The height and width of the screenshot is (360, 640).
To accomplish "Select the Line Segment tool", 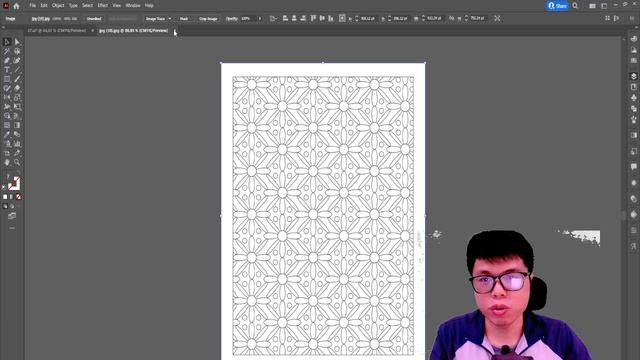I will [17, 70].
